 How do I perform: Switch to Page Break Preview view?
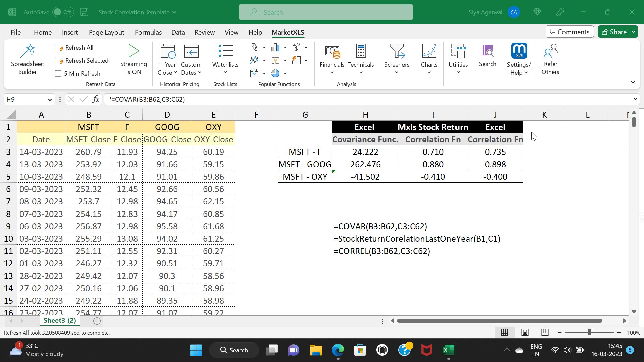tap(545, 333)
